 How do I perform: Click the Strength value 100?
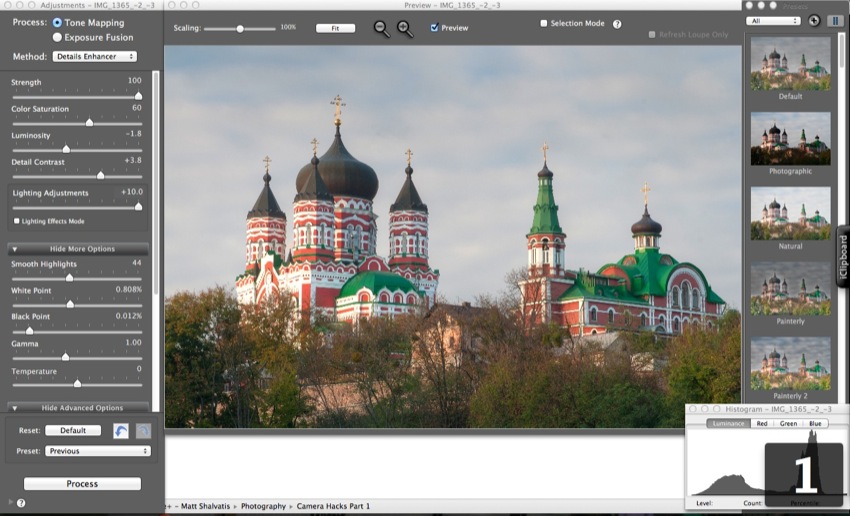[134, 80]
